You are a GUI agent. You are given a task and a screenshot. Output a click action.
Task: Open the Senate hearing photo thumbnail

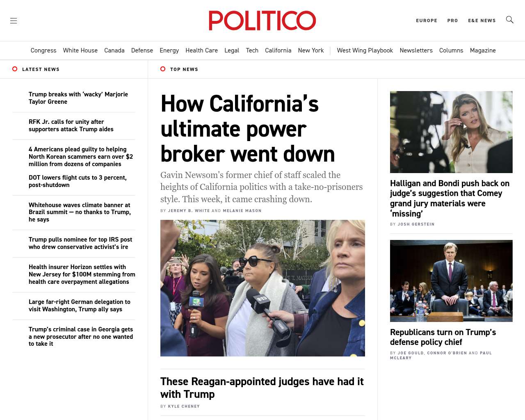pyautogui.click(x=451, y=281)
